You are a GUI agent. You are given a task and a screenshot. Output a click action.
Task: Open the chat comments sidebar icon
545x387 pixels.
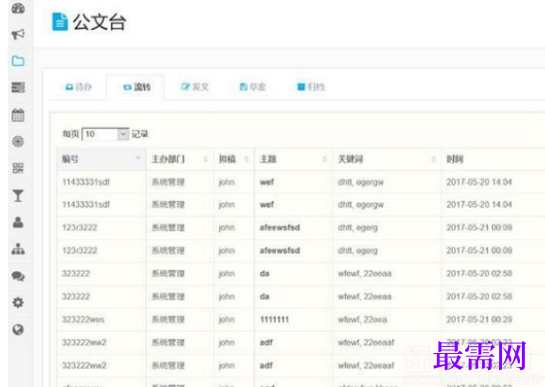[18, 276]
